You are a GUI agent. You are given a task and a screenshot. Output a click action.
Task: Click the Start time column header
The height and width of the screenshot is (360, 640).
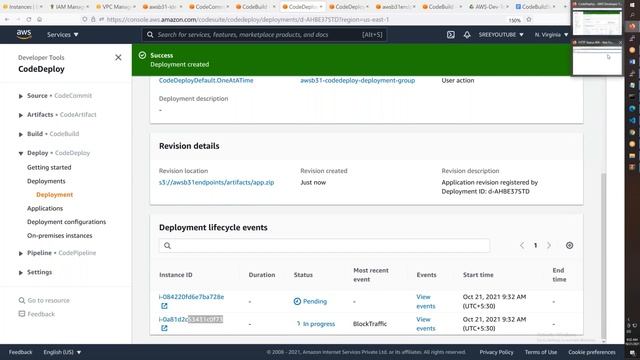pyautogui.click(x=478, y=275)
